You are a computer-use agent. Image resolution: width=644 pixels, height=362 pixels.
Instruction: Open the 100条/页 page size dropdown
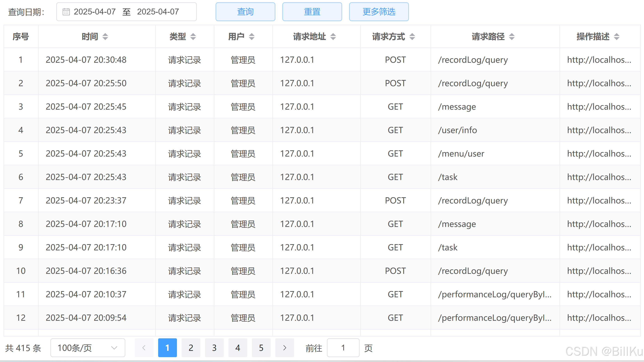coord(87,348)
